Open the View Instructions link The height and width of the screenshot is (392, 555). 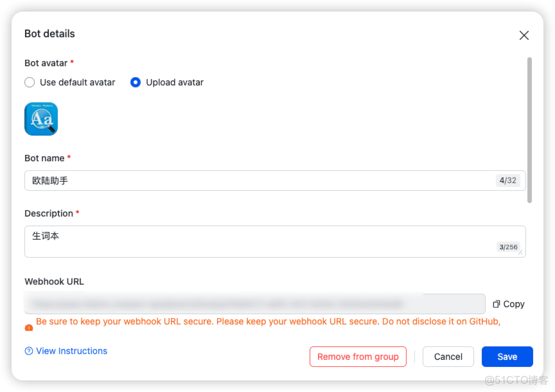point(71,351)
